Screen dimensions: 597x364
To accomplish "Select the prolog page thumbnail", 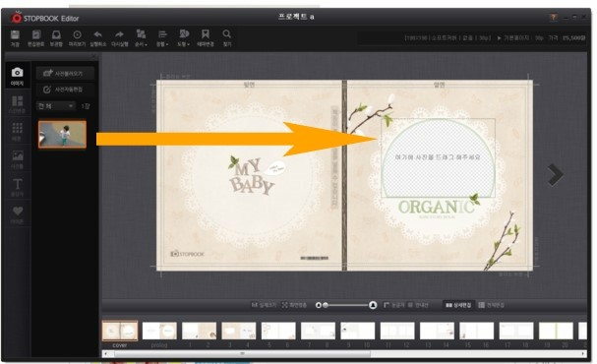I will click(x=159, y=331).
